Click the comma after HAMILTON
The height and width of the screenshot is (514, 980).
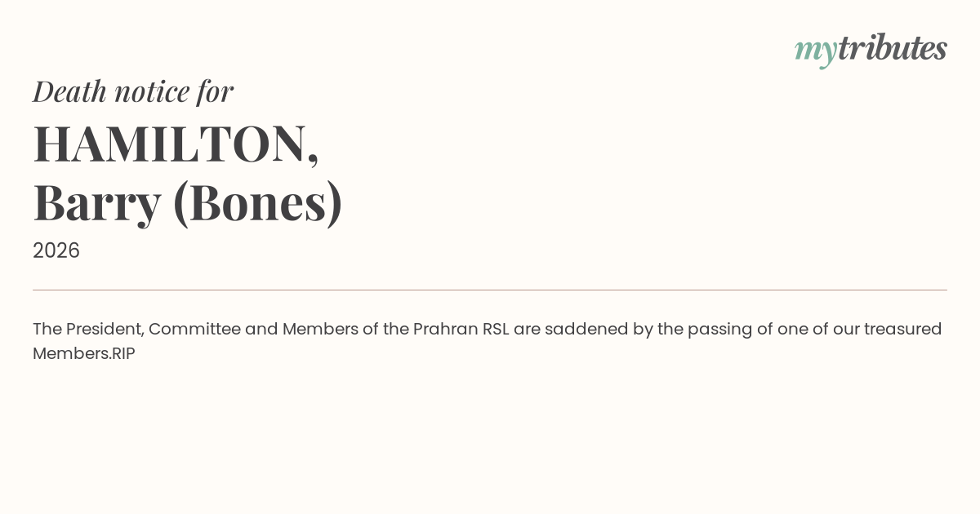314,157
